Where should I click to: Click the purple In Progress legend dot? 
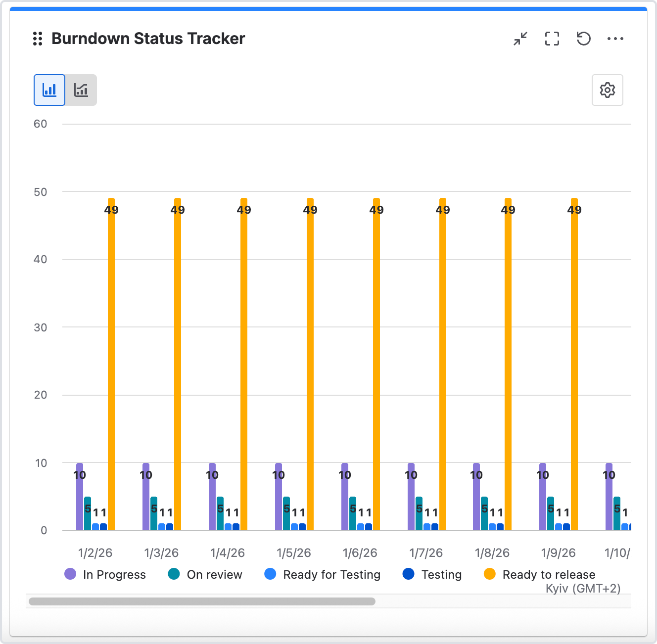pyautogui.click(x=70, y=574)
